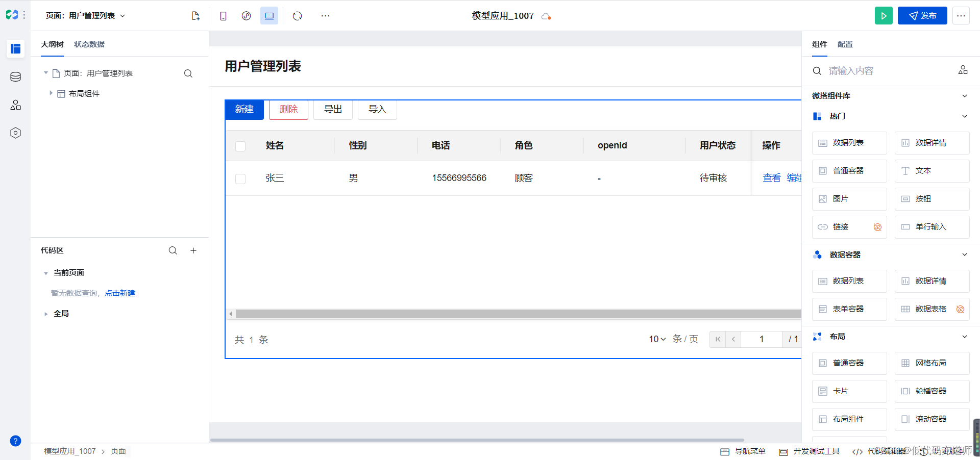
Task: Add the 按钮 component
Action: pos(932,199)
